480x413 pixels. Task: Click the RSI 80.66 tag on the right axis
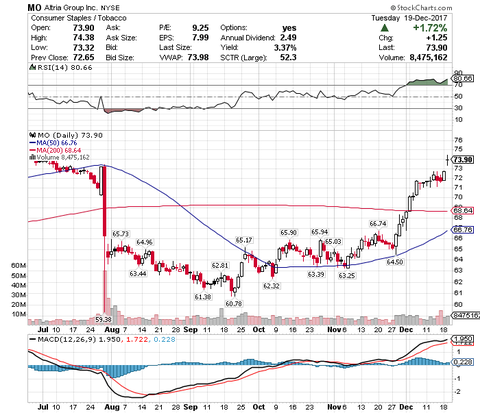pos(462,79)
